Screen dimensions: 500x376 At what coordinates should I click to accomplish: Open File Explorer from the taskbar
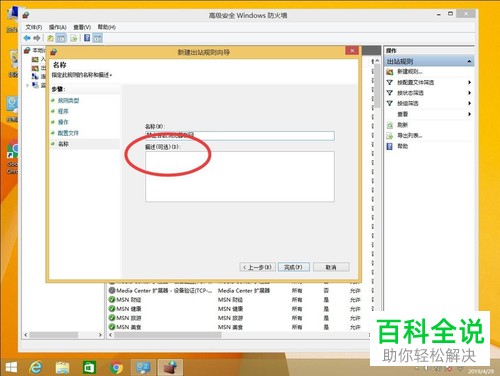click(x=62, y=368)
